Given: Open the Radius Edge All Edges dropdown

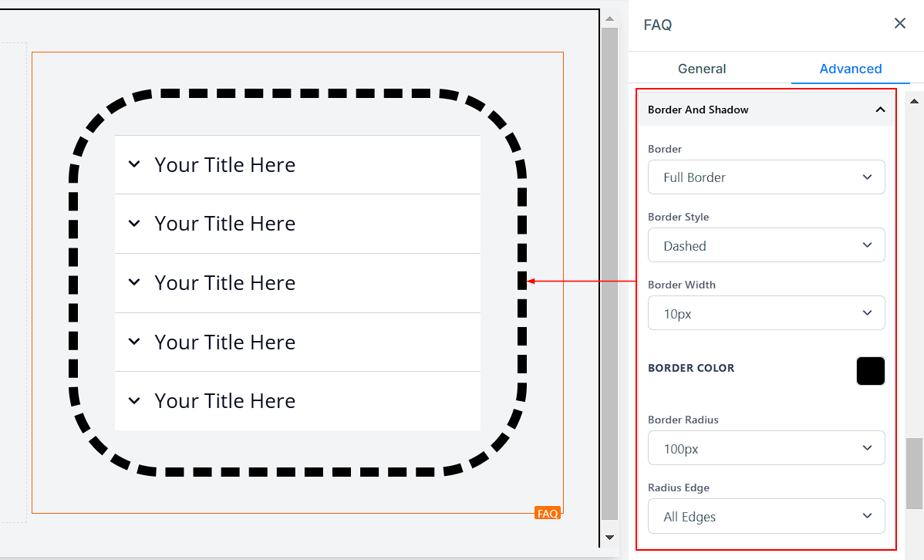Looking at the screenshot, I should 766,516.
